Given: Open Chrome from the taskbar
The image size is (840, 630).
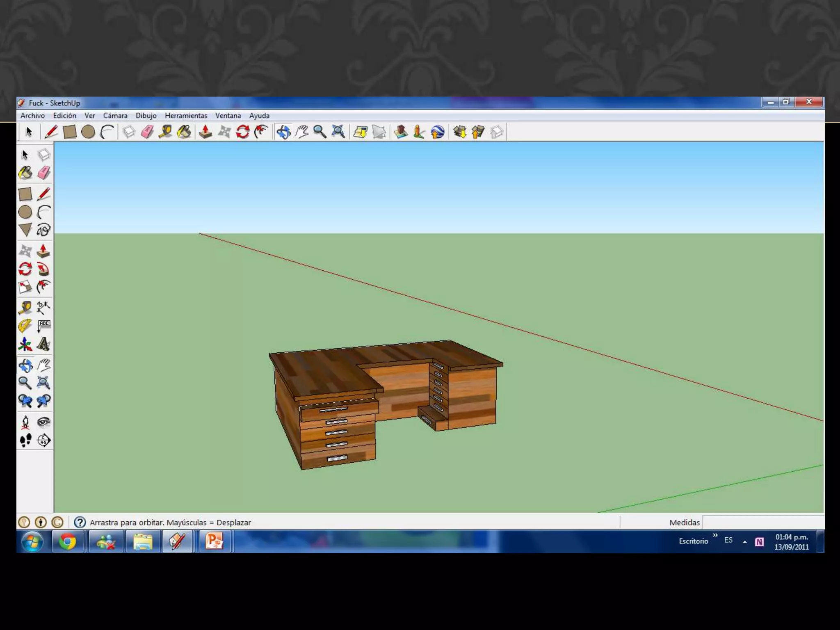Looking at the screenshot, I should click(x=68, y=541).
